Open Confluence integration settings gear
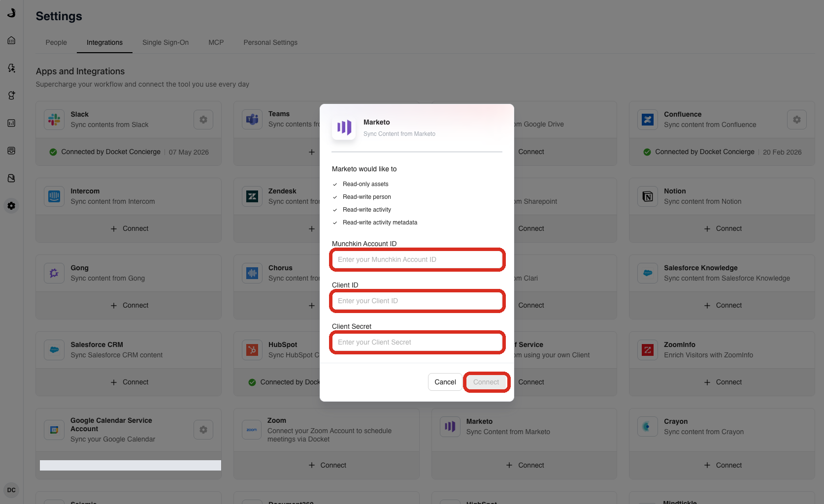This screenshot has width=824, height=504. 797,120
